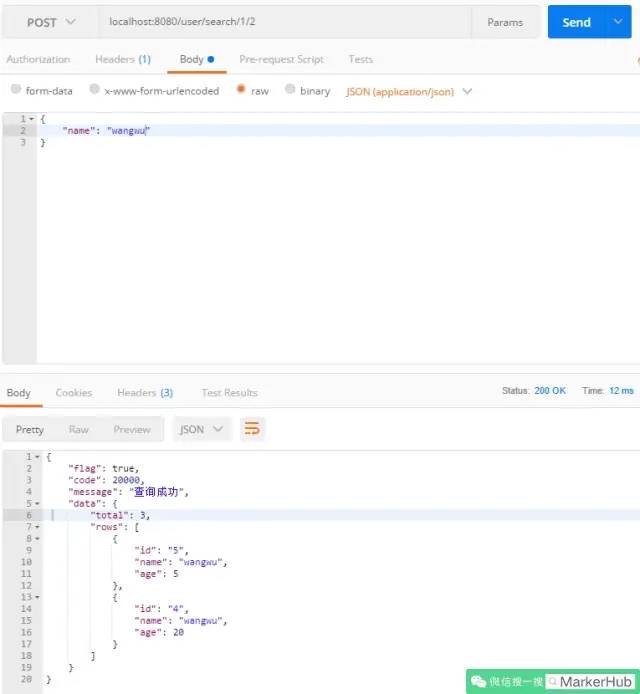The image size is (640, 694).
Task: Collapse the "rows" array fold arrow
Action: (37, 527)
